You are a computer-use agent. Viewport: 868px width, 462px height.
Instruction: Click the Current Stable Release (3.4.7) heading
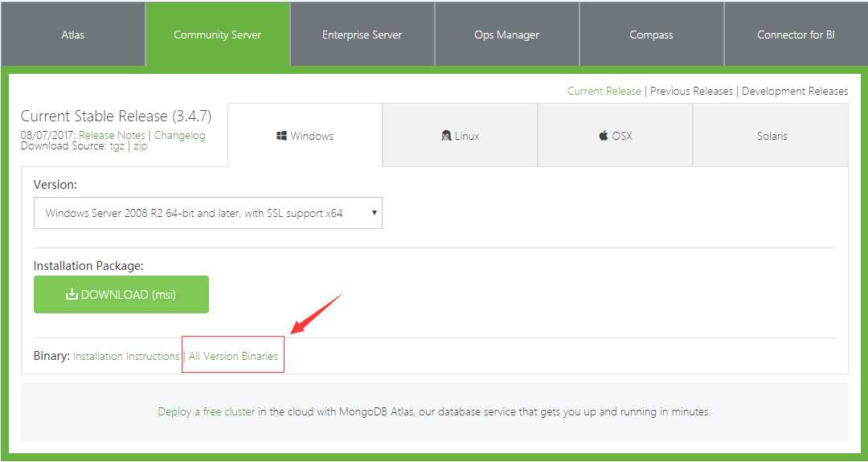click(x=116, y=117)
